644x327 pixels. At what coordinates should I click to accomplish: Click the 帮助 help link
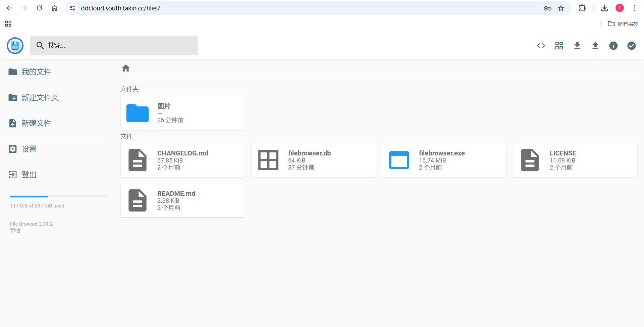(x=15, y=231)
